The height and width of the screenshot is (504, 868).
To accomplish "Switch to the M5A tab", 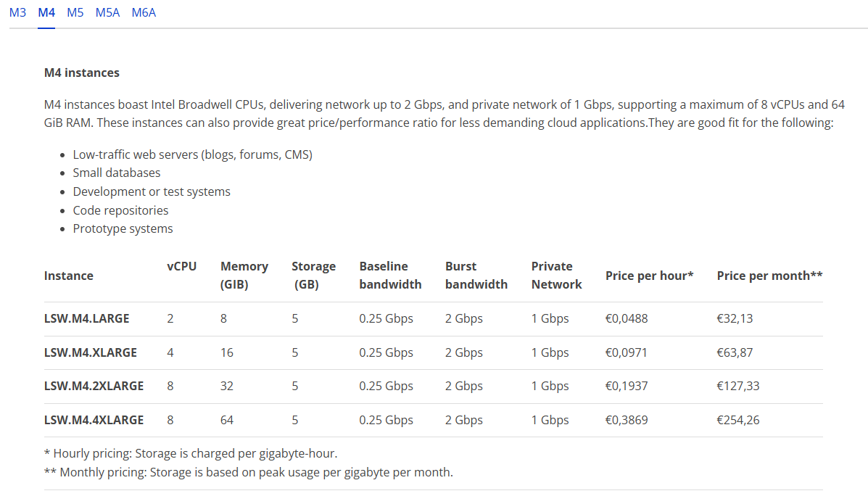I will point(107,13).
